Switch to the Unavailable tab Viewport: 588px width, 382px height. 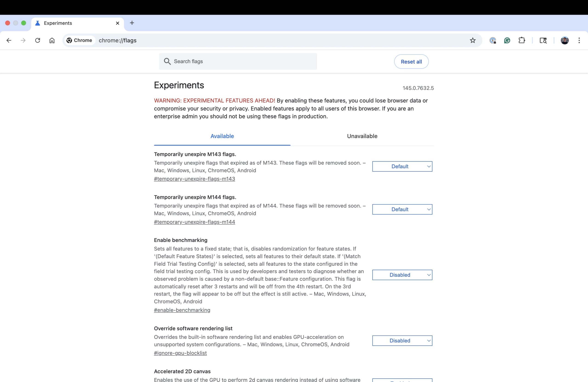coord(362,136)
